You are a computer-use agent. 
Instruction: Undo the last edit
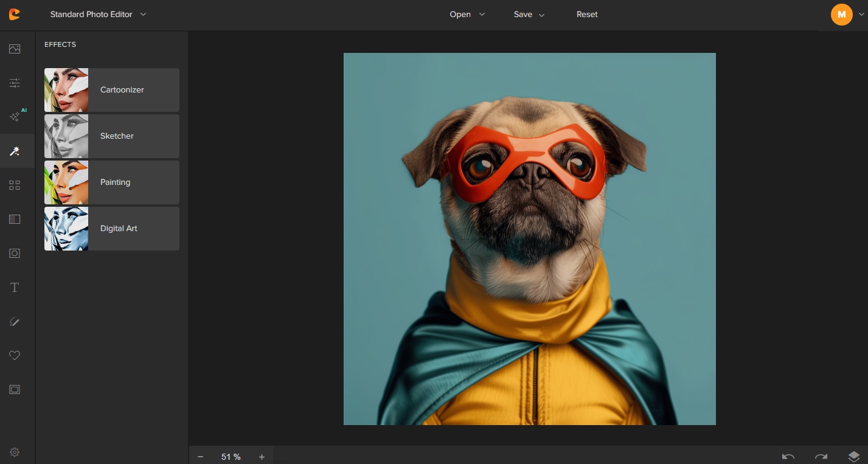788,456
